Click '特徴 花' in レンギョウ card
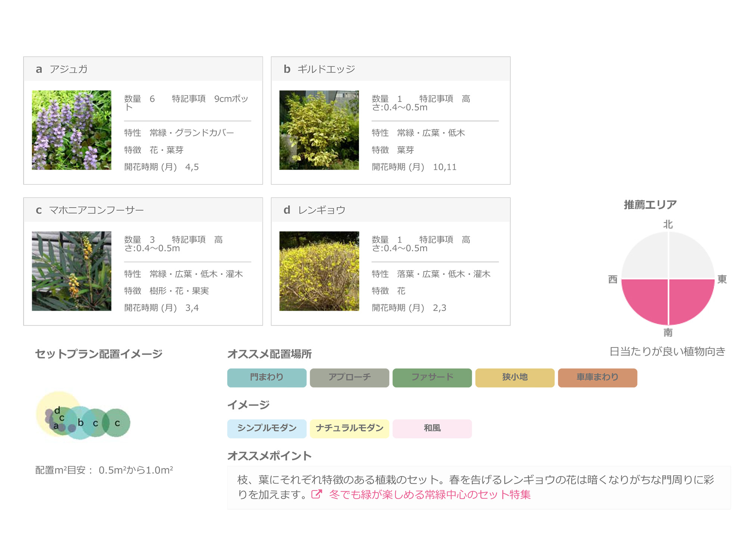This screenshot has height=560, width=747. pyautogui.click(x=388, y=291)
